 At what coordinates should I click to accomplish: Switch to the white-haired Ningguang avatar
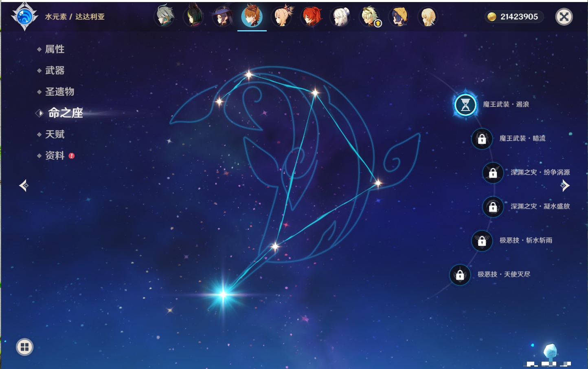click(x=340, y=16)
